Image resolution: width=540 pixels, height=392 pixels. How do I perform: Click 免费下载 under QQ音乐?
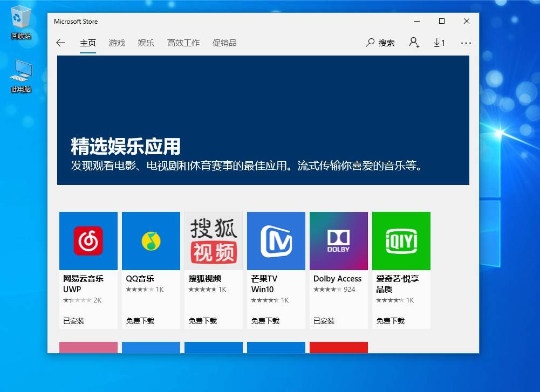tap(140, 321)
